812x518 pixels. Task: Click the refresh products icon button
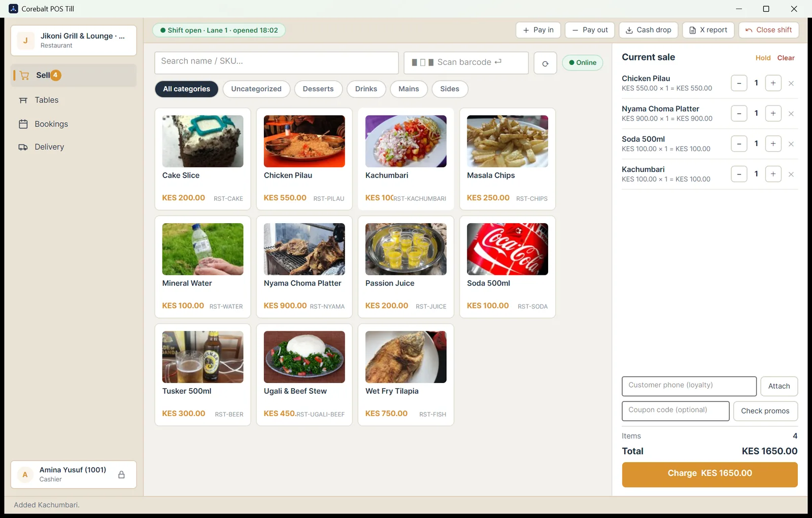pos(545,63)
